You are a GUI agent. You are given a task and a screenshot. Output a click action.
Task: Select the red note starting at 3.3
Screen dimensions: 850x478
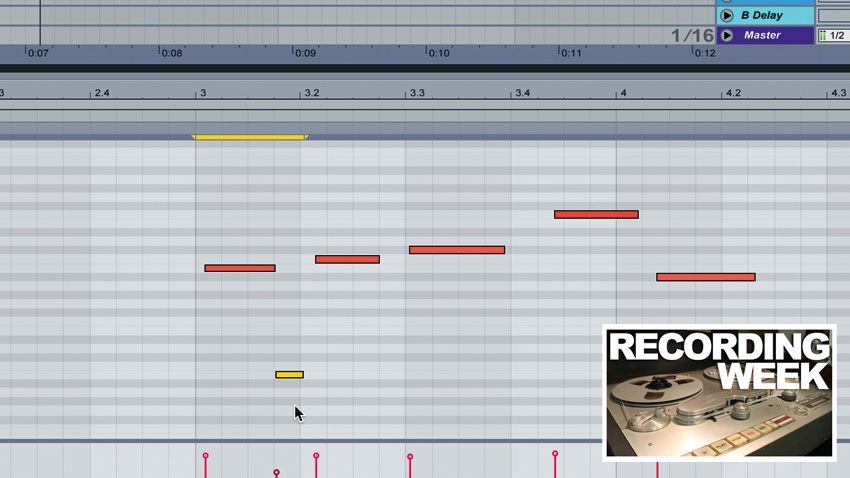pos(456,250)
